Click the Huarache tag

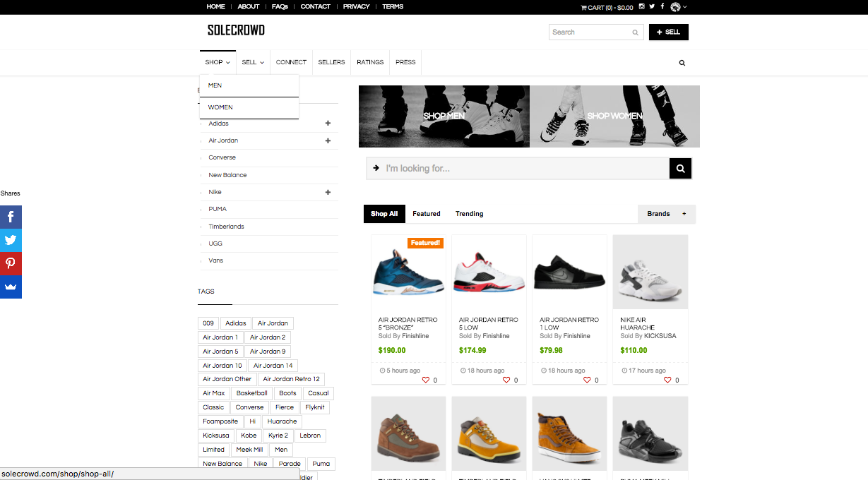(282, 421)
